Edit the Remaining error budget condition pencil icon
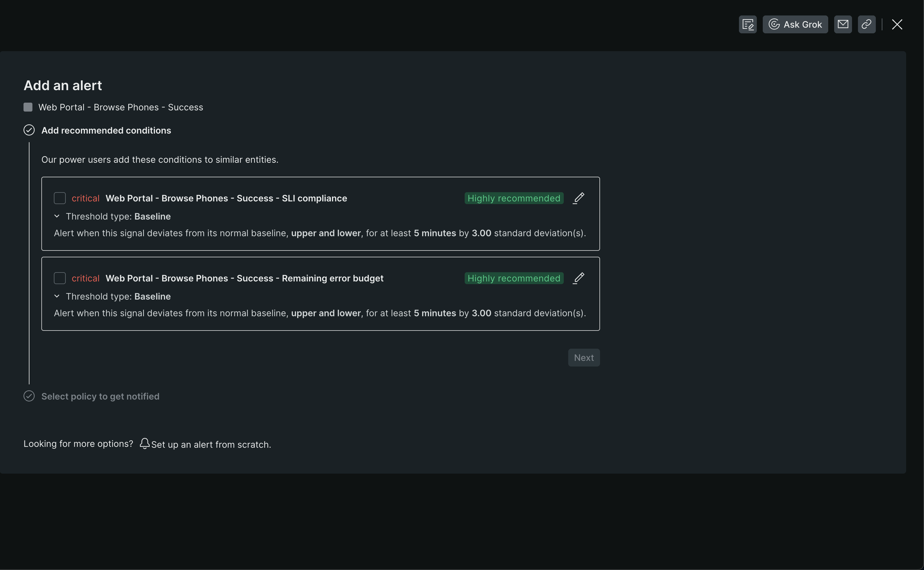924x570 pixels. [579, 278]
